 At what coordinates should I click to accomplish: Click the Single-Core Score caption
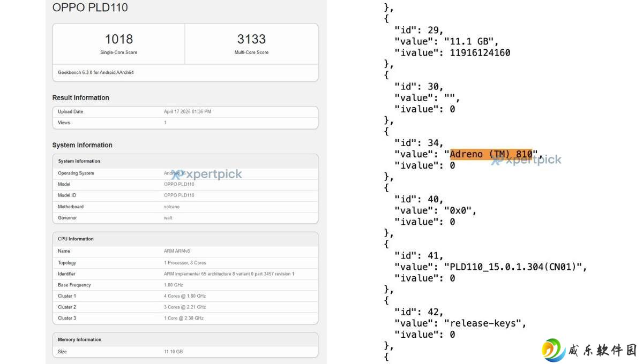pyautogui.click(x=119, y=52)
